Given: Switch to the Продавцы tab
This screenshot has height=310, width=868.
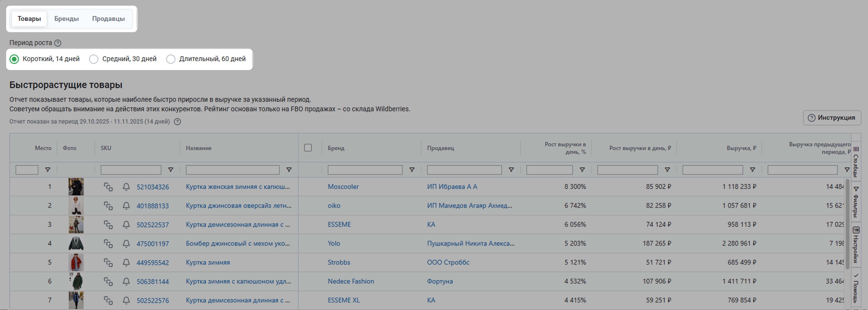Looking at the screenshot, I should click(x=108, y=18).
